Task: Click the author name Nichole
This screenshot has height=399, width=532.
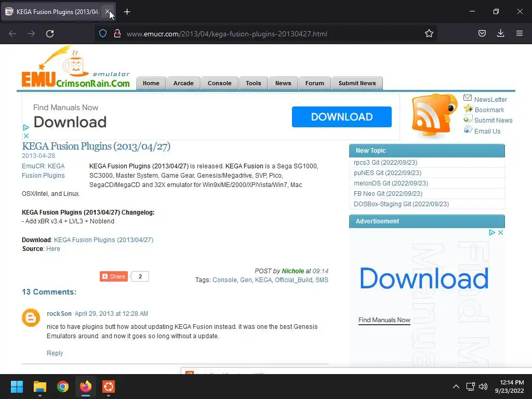Action: tap(293, 271)
